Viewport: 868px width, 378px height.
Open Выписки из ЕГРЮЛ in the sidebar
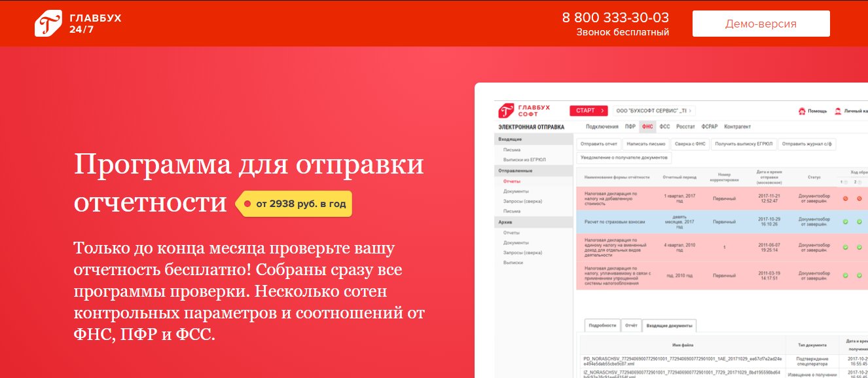click(524, 159)
